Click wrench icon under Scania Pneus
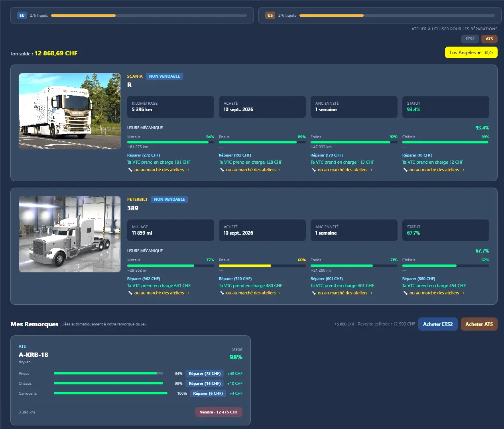The height and width of the screenshot is (429, 504). pos(222,170)
